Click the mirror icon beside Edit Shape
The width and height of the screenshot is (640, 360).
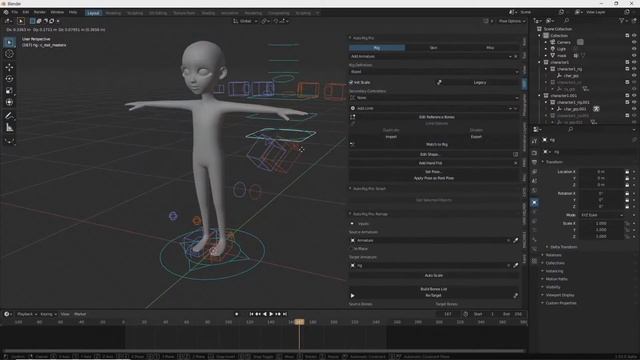pyautogui.click(x=516, y=154)
